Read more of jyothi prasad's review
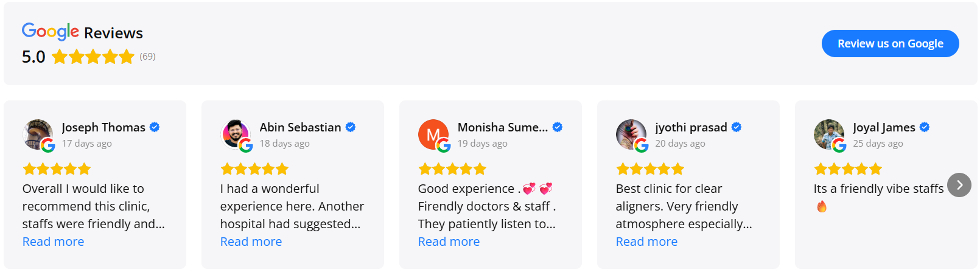The width and height of the screenshot is (980, 272). coord(647,242)
